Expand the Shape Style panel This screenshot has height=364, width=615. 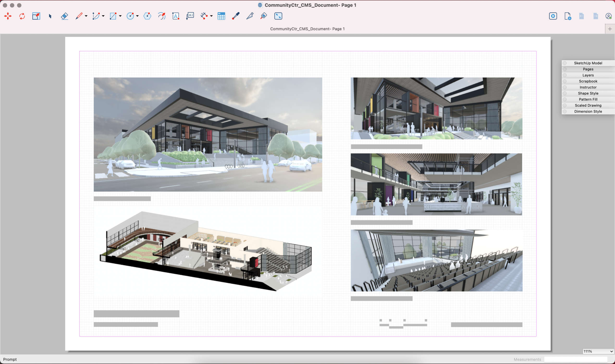pyautogui.click(x=588, y=93)
